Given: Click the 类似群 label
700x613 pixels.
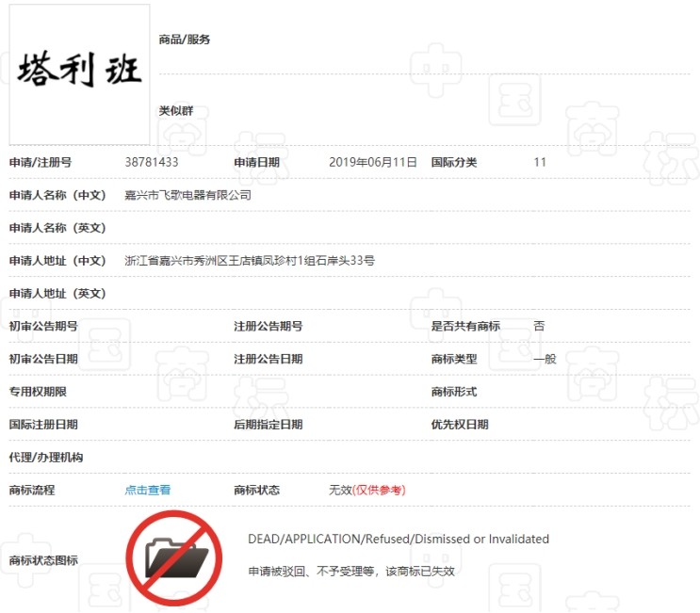Looking at the screenshot, I should [x=176, y=111].
